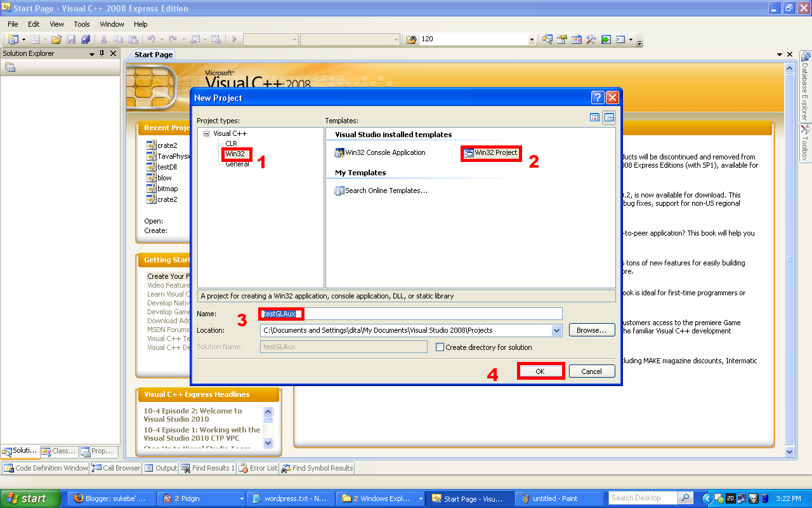Click the Command Window toolbar icon
812x508 pixels.
621,39
